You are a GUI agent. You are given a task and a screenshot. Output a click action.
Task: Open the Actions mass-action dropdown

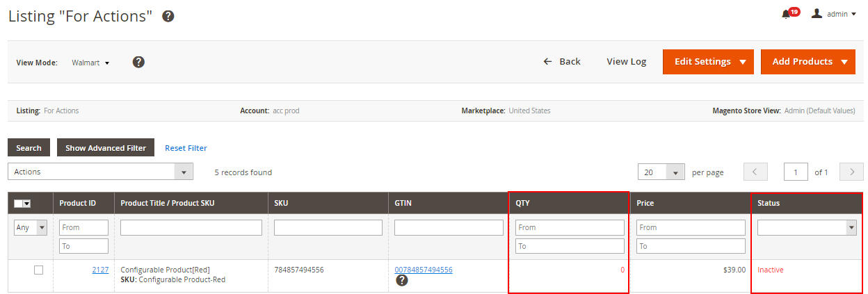coord(100,172)
